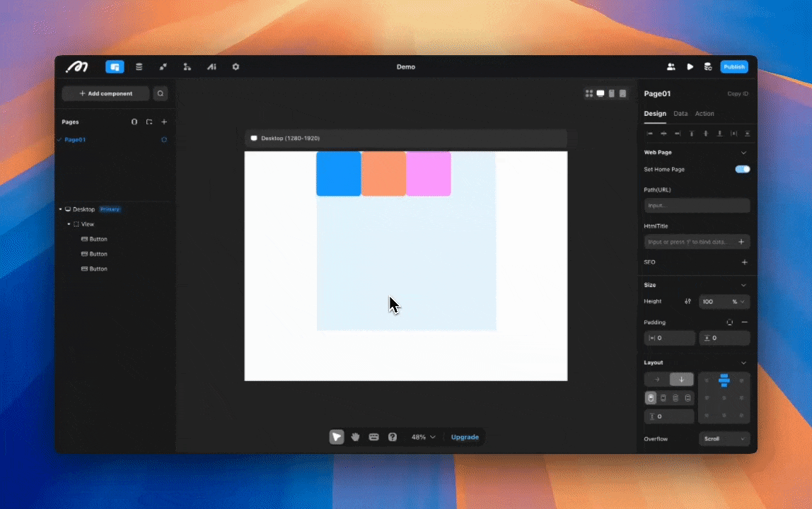The height and width of the screenshot is (509, 812).
Task: Select first distribution mode in Layout
Action: [651, 398]
